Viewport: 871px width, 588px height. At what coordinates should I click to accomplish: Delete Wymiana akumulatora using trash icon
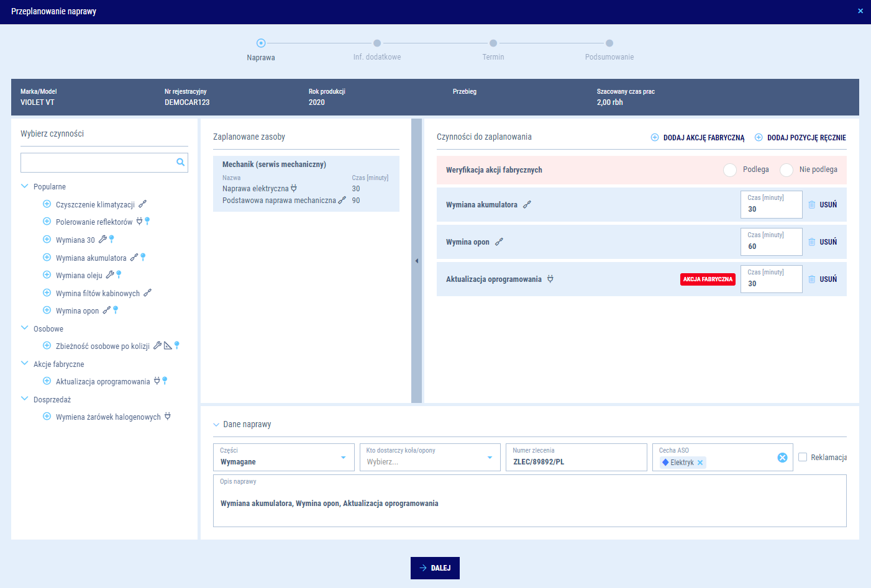tap(811, 205)
